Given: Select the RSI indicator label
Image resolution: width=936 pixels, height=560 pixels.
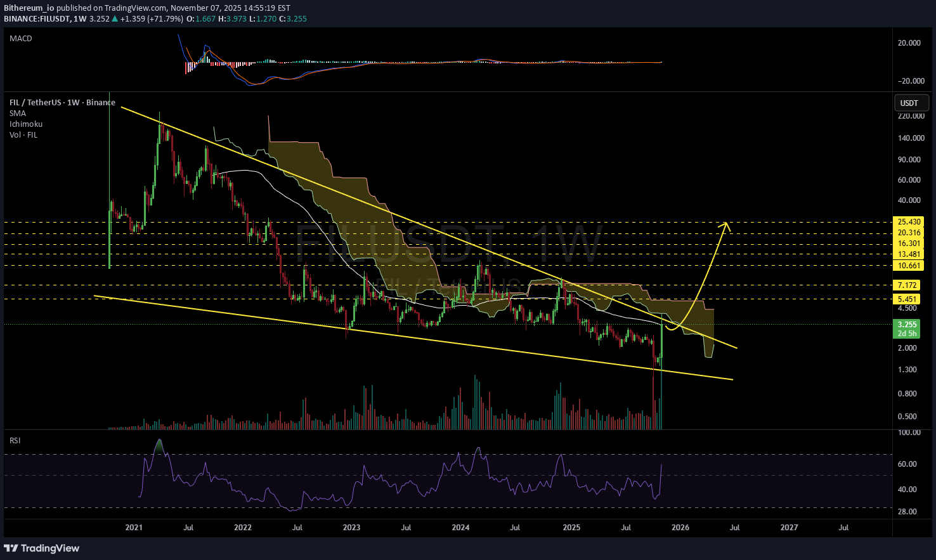Looking at the screenshot, I should click(x=15, y=440).
